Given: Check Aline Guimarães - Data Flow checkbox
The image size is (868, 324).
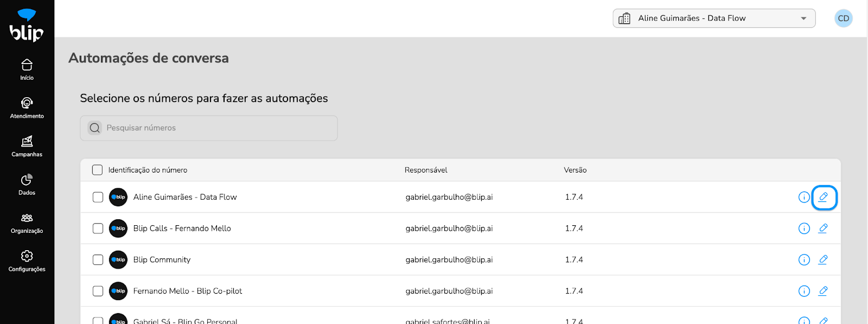Looking at the screenshot, I should click(x=98, y=197).
